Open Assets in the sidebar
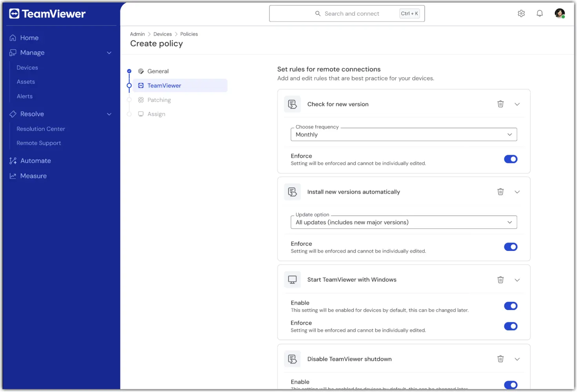The image size is (577, 392). point(25,82)
